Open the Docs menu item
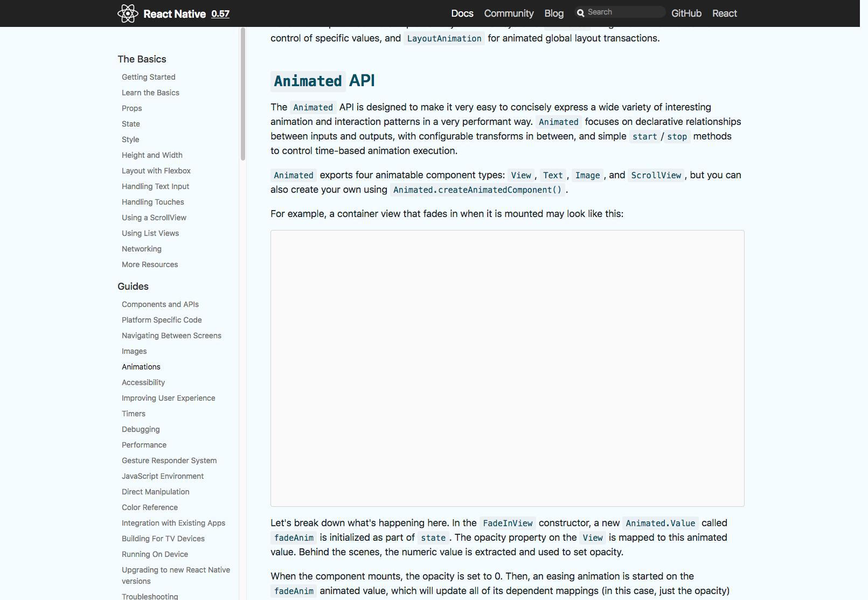The width and height of the screenshot is (868, 600). [462, 13]
